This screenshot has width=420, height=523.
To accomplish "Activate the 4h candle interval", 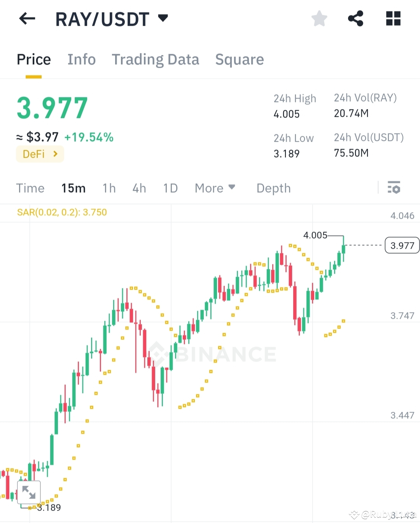I will 139,188.
